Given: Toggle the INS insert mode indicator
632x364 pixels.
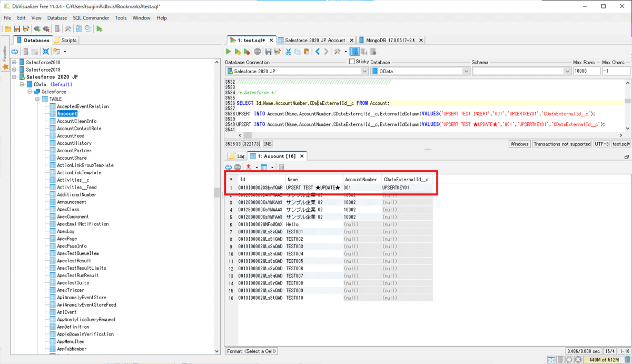Looking at the screenshot, I should (268, 144).
